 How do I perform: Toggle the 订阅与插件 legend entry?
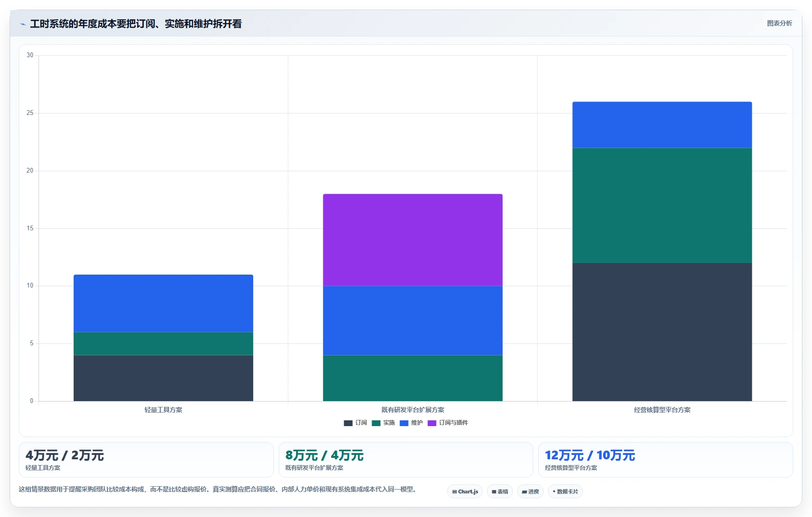[x=448, y=423]
